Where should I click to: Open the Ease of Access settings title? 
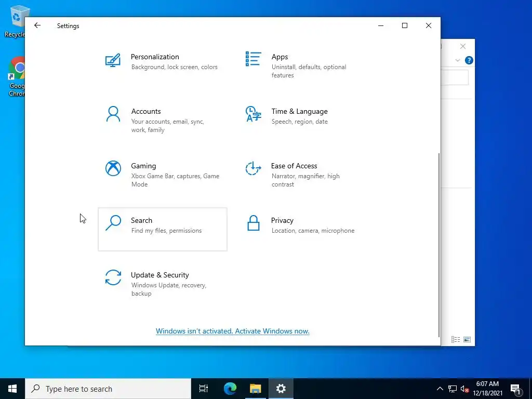pyautogui.click(x=294, y=166)
